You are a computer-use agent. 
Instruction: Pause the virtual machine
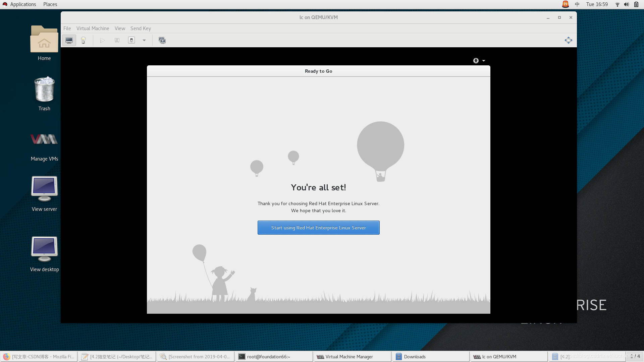117,40
